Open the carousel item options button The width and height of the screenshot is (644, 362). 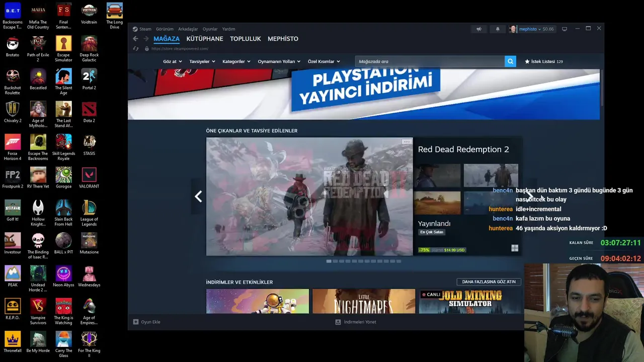[406, 142]
